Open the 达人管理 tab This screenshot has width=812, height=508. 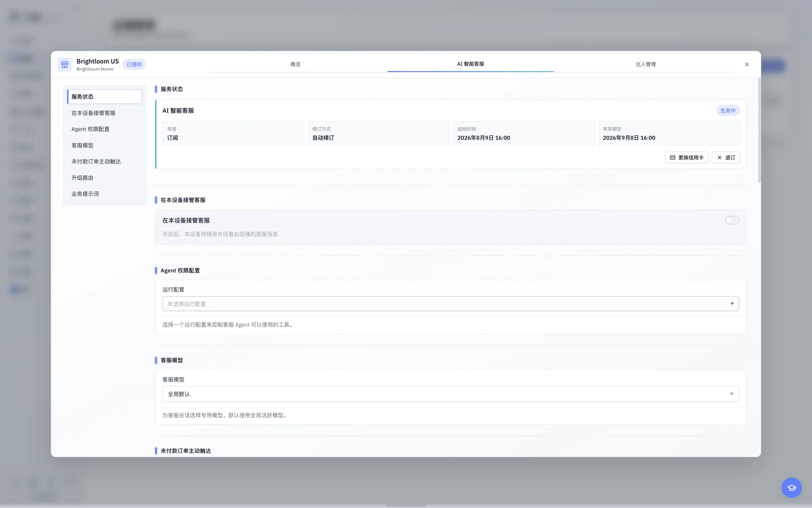coord(646,64)
